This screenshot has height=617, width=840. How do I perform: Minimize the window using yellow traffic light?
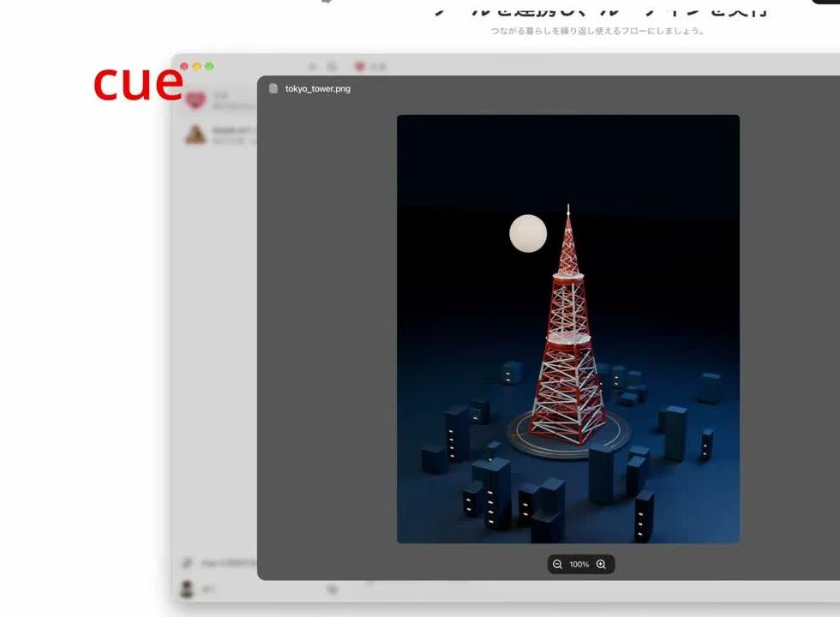[196, 67]
